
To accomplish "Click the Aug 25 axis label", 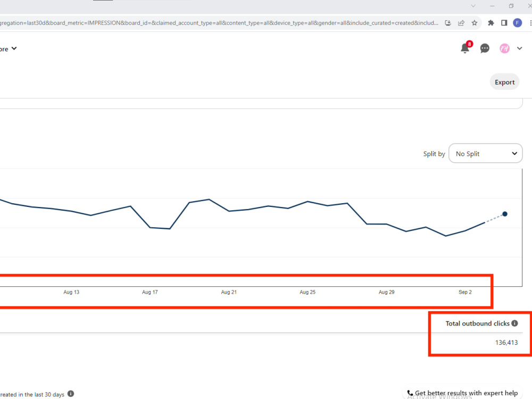I will coord(307,292).
